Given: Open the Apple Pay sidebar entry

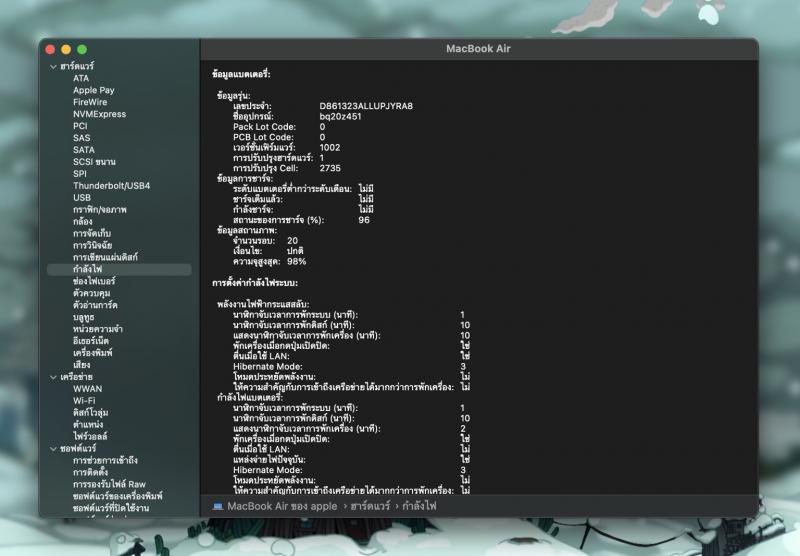Looking at the screenshot, I should pyautogui.click(x=93, y=90).
